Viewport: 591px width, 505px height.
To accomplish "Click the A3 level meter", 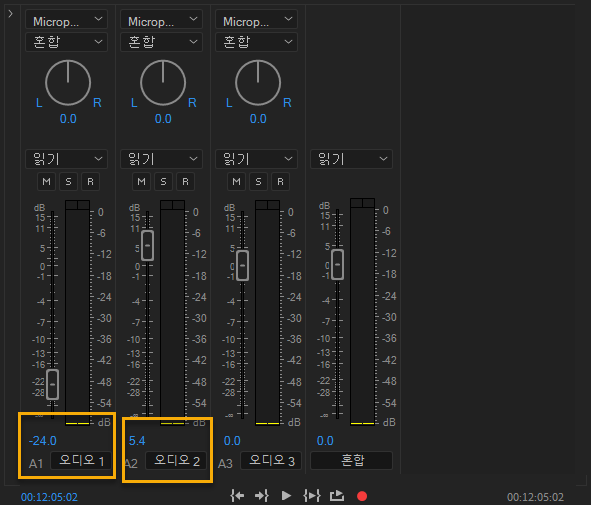I will [267, 312].
